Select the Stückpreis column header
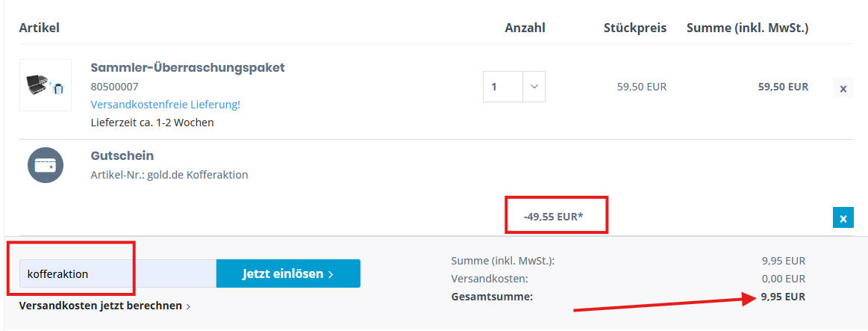 [x=634, y=28]
